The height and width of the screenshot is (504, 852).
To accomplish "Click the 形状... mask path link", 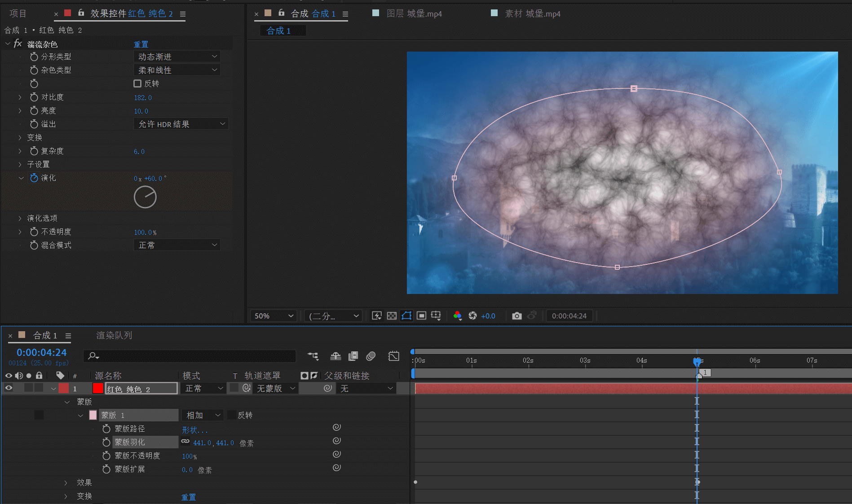I will pos(194,429).
